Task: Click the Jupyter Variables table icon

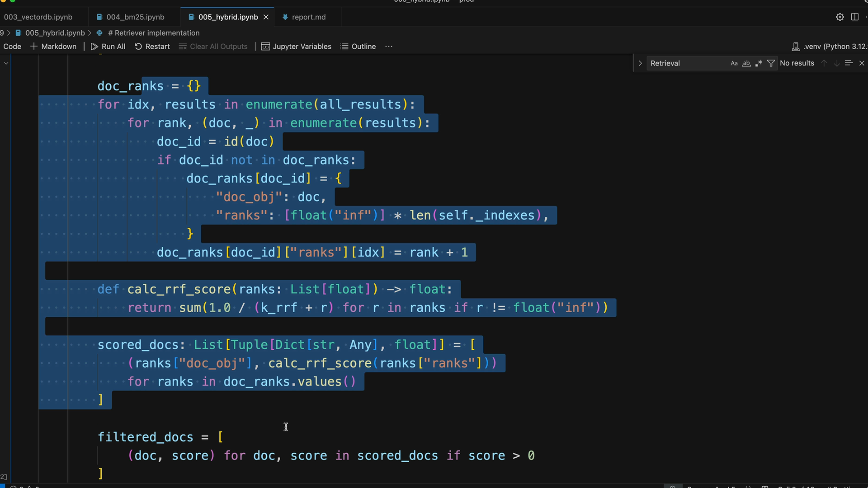Action: point(265,47)
